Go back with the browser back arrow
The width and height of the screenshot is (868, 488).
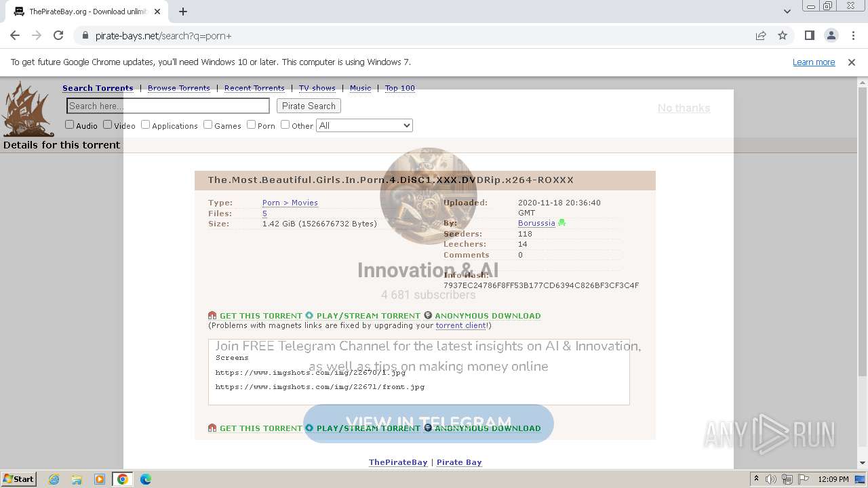point(15,36)
